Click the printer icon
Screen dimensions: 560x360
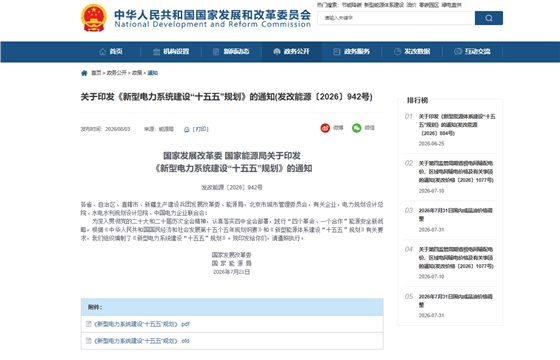click(x=186, y=129)
